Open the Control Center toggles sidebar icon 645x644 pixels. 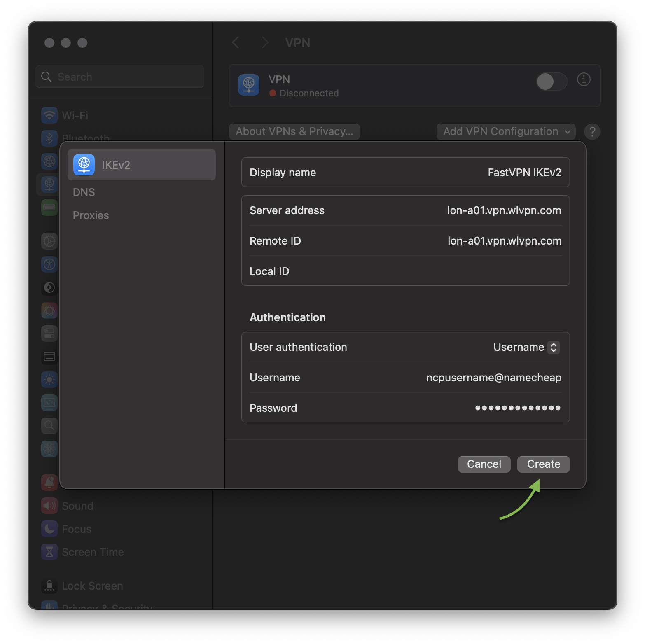[49, 333]
